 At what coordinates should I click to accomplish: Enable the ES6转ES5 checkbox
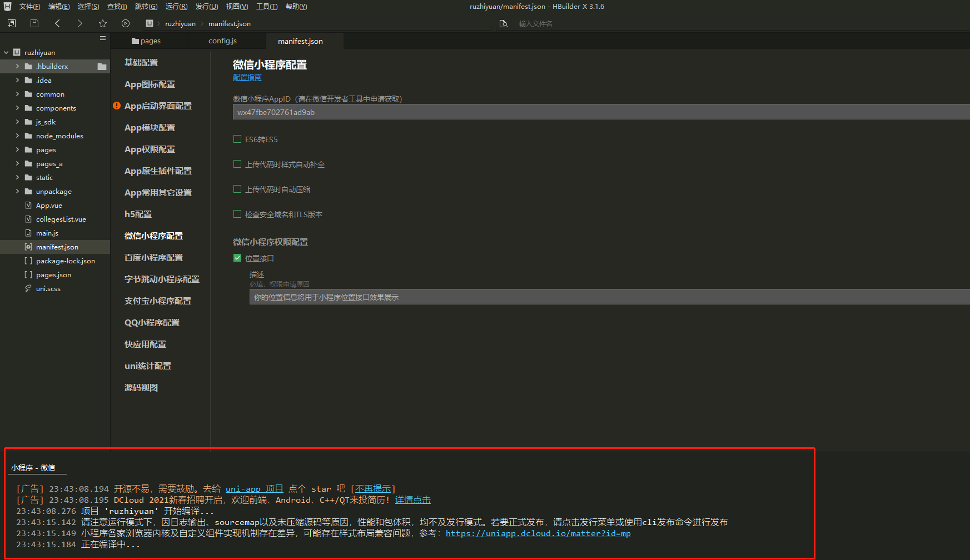tap(237, 139)
